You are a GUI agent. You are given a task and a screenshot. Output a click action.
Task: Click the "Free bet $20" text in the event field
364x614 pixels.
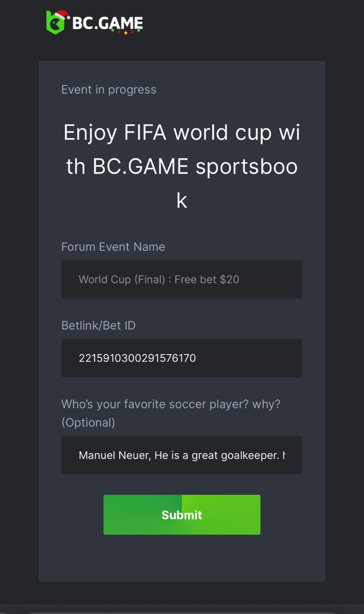[207, 280]
